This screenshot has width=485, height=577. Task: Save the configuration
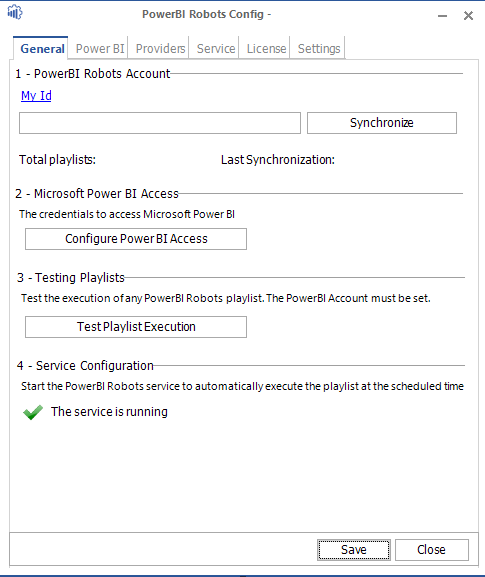354,550
